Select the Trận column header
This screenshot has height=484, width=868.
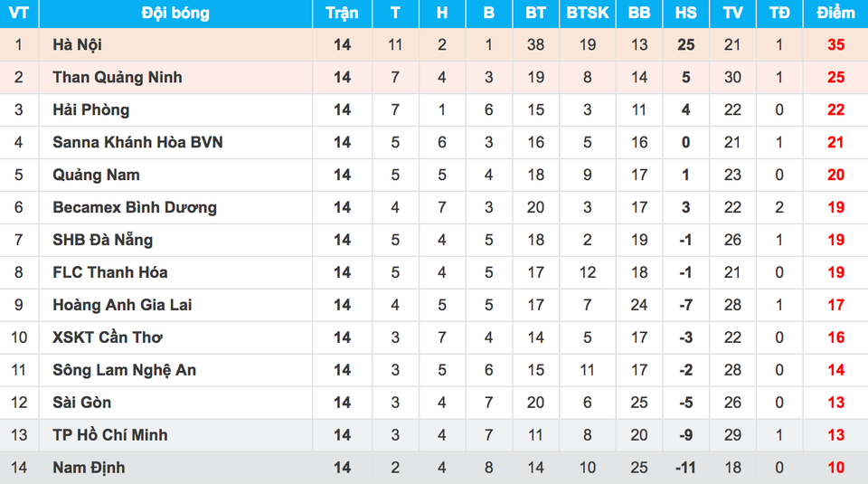[342, 13]
